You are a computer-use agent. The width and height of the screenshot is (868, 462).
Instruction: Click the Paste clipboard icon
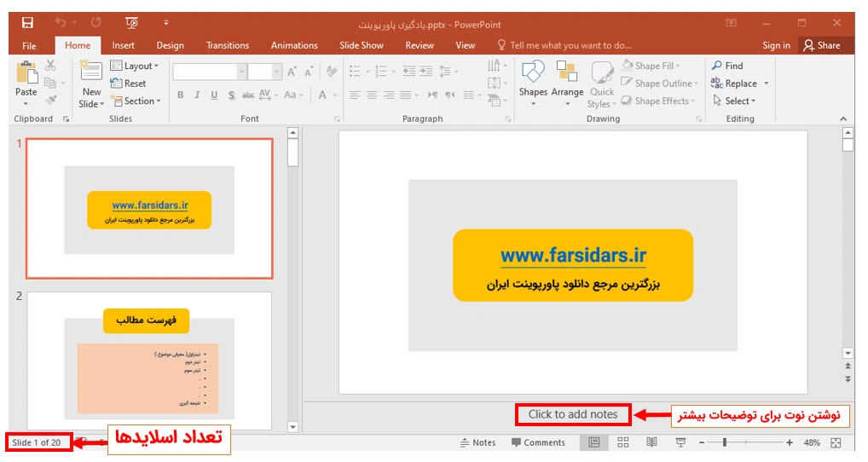26,73
